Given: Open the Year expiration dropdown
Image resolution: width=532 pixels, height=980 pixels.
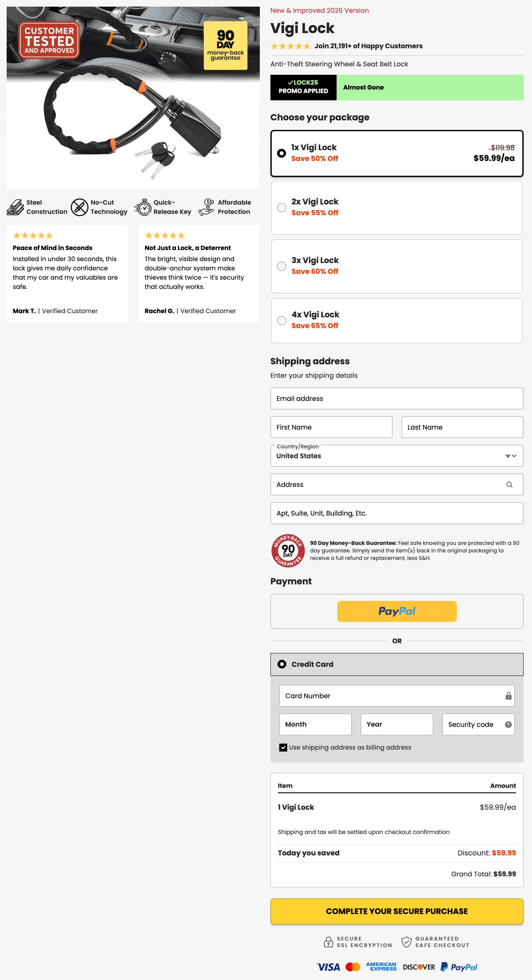Looking at the screenshot, I should [x=397, y=724].
